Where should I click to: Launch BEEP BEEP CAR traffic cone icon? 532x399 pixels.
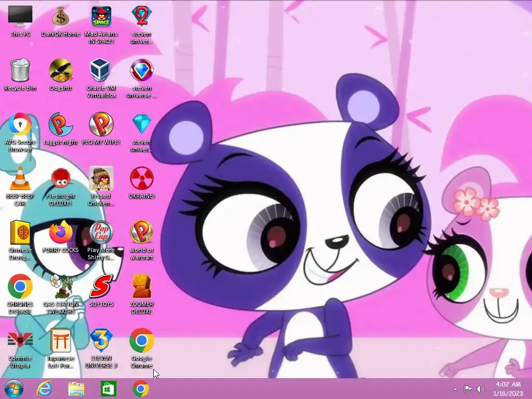tap(20, 186)
